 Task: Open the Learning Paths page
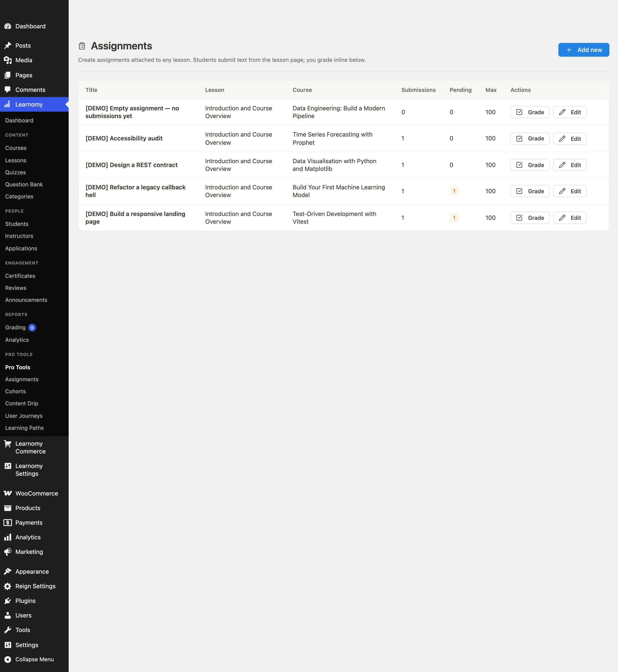coord(24,428)
